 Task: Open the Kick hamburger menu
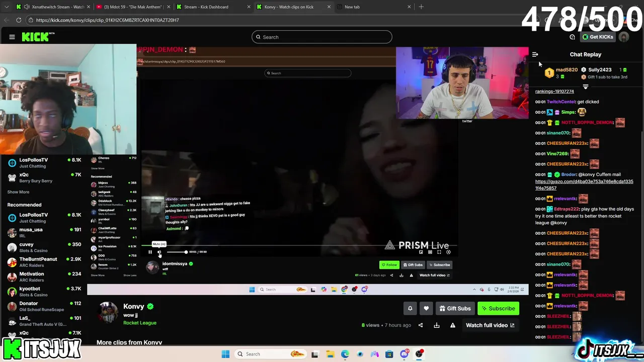click(x=12, y=37)
